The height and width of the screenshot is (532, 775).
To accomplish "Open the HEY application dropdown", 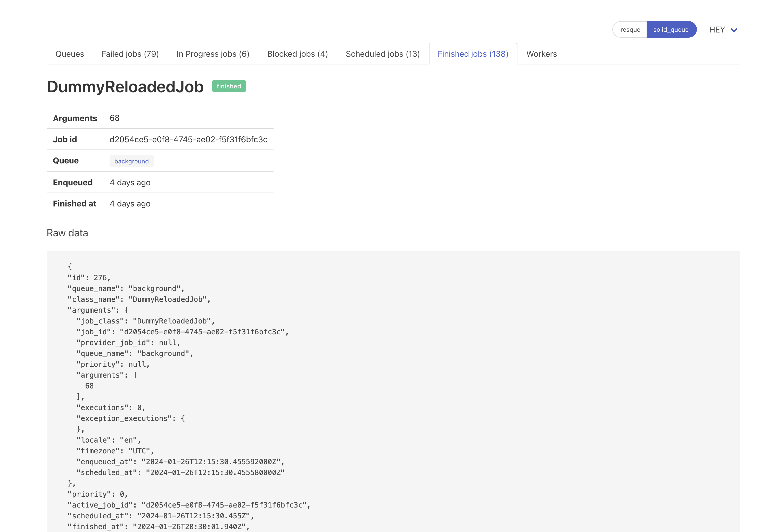I will [x=717, y=30].
